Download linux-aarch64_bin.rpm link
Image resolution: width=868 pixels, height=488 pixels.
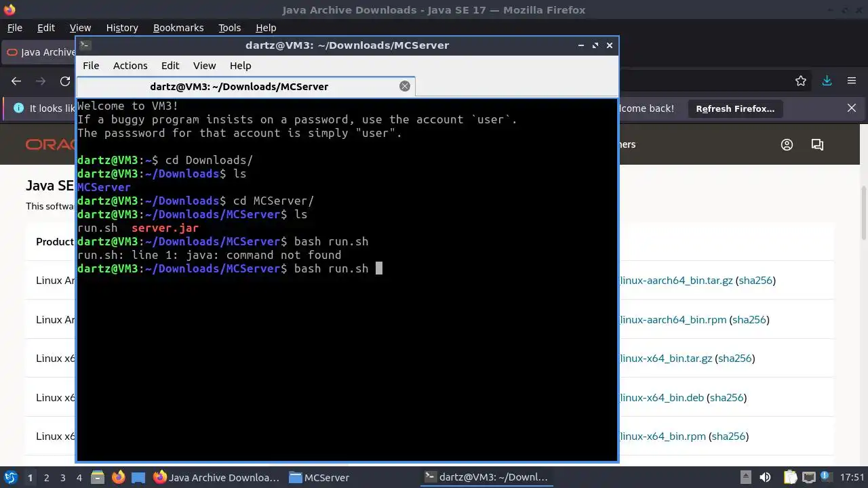(x=673, y=320)
